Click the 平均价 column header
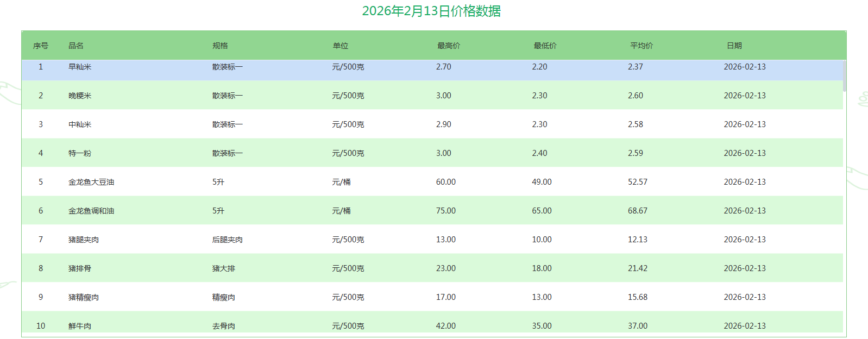 tap(641, 46)
